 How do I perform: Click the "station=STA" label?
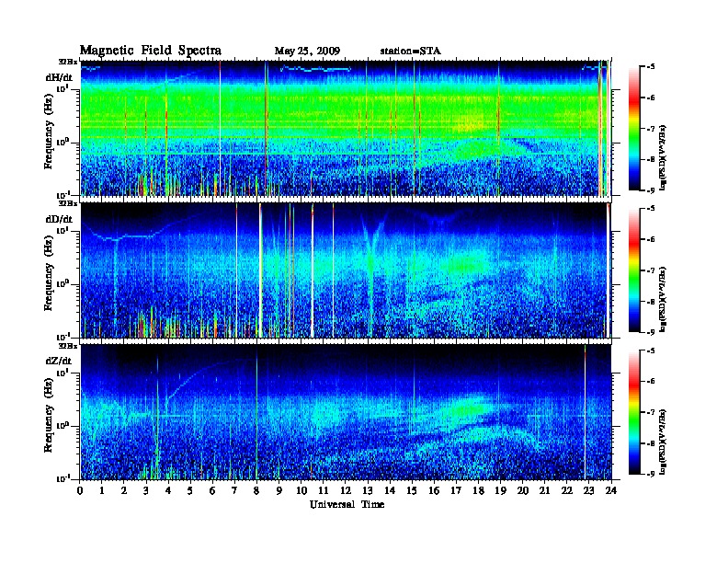410,51
